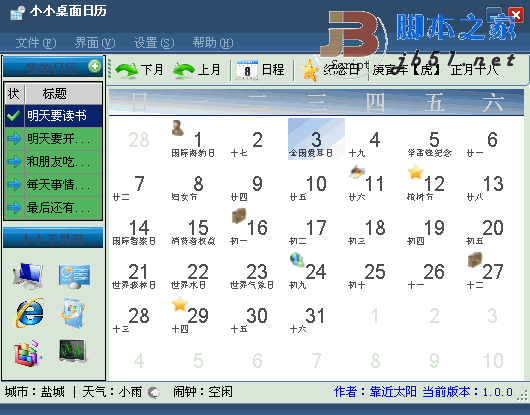Open the 界面(V) menu
The image size is (530, 415).
95,43
